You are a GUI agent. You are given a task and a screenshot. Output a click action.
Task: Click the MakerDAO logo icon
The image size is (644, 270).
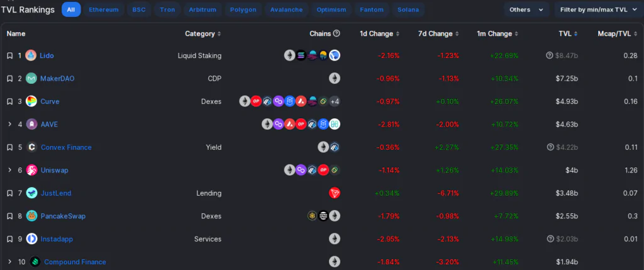pos(31,79)
